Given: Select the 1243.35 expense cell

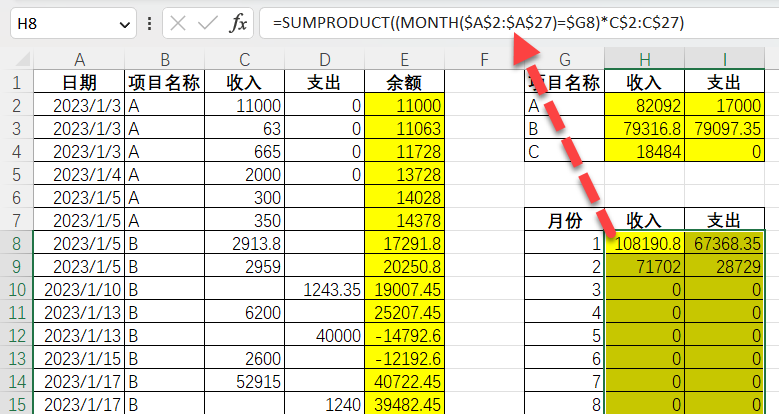Looking at the screenshot, I should [x=324, y=289].
